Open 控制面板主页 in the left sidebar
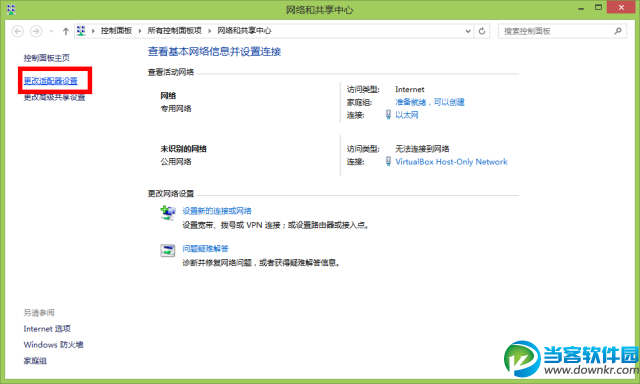 47,58
